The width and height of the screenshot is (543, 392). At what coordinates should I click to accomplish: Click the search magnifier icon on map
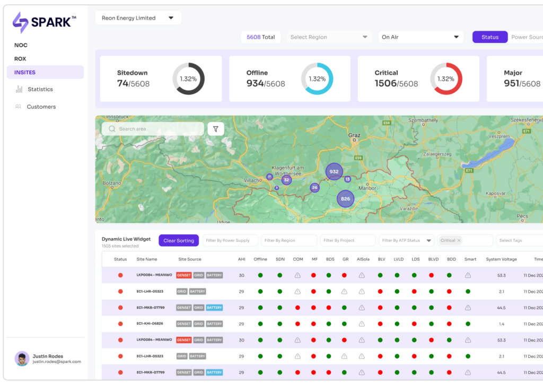pyautogui.click(x=112, y=129)
